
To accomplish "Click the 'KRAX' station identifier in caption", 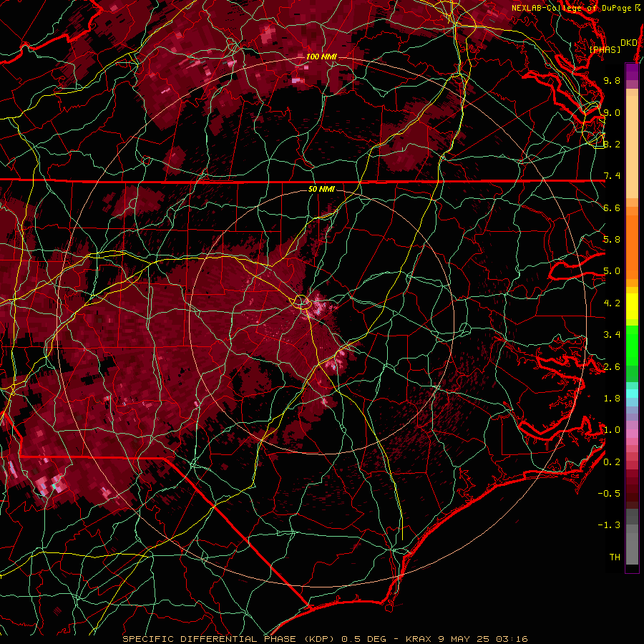I will (418, 639).
